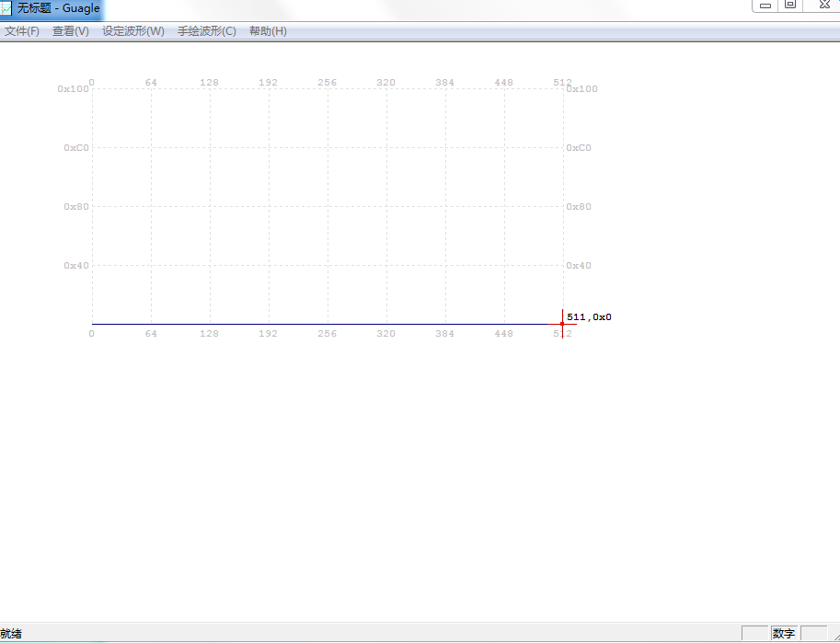Click the top axis label 64
Screen dimensions: 840x643
point(151,83)
